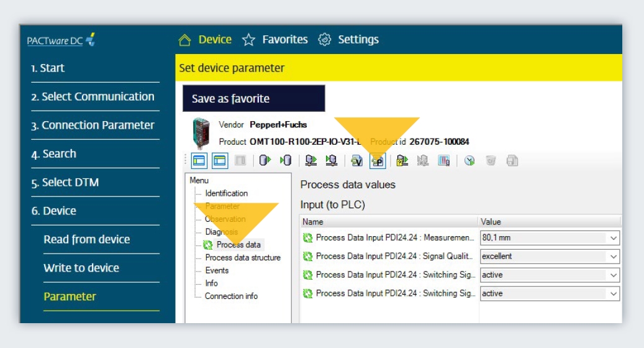
Task: Click the greyed-out third layout icon
Action: coord(240,160)
